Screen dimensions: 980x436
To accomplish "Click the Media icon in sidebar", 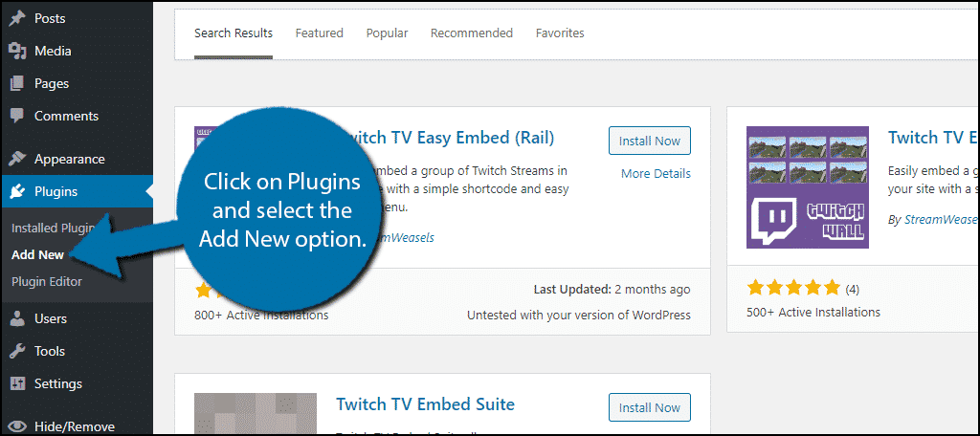I will pos(17,52).
